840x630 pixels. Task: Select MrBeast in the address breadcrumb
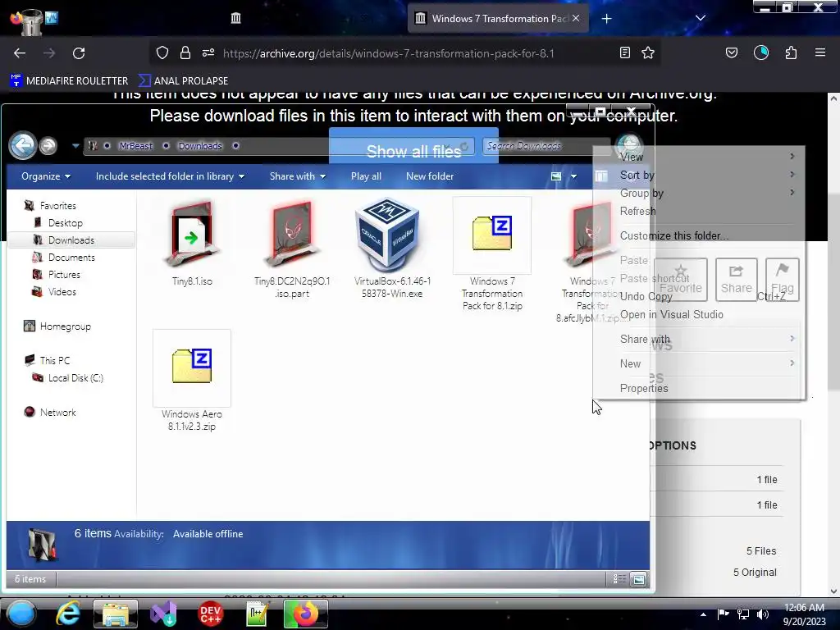[x=135, y=146]
